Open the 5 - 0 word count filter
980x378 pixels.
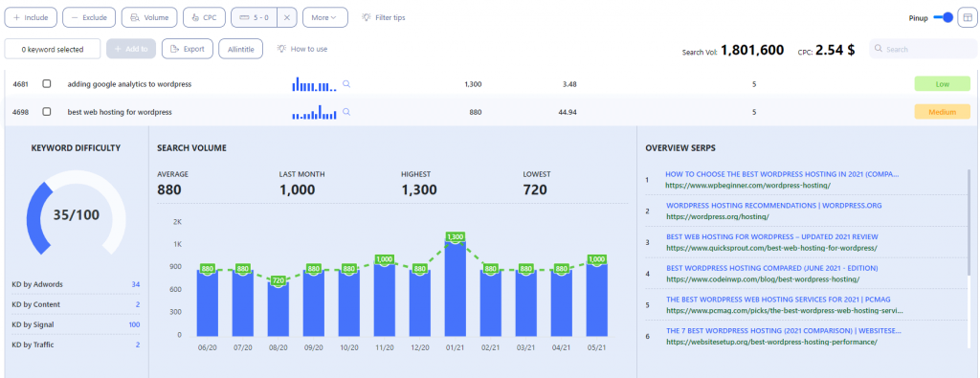pos(254,17)
